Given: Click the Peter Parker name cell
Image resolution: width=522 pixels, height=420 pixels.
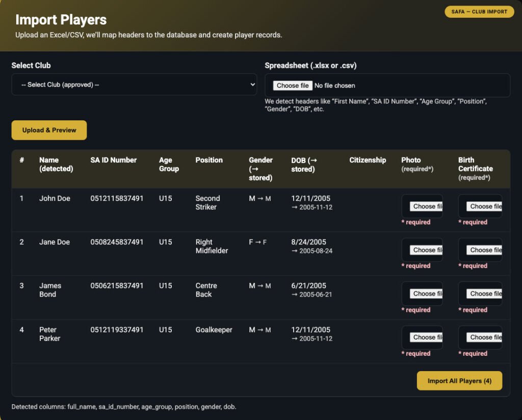Looking at the screenshot, I should 49,334.
